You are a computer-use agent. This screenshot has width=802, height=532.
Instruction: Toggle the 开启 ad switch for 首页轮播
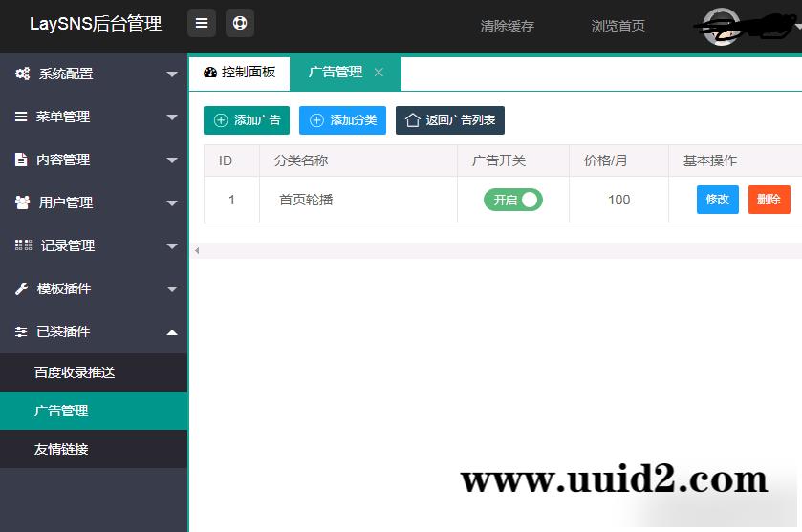click(513, 200)
